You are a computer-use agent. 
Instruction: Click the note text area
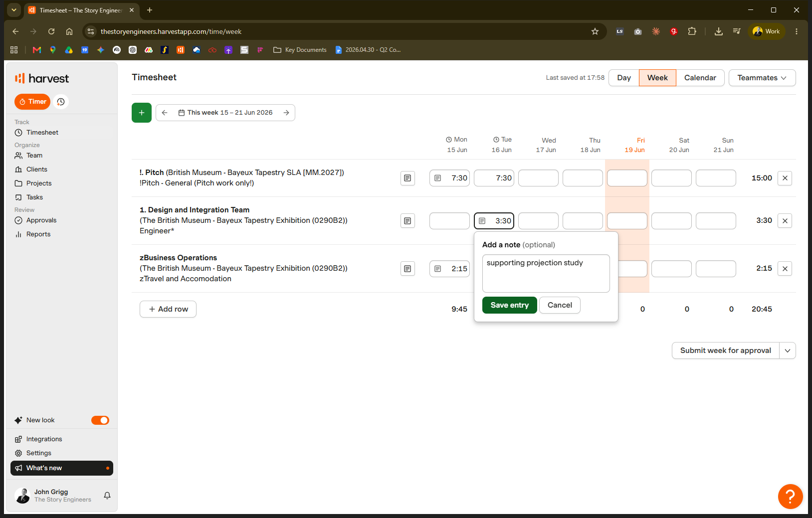[x=546, y=273]
